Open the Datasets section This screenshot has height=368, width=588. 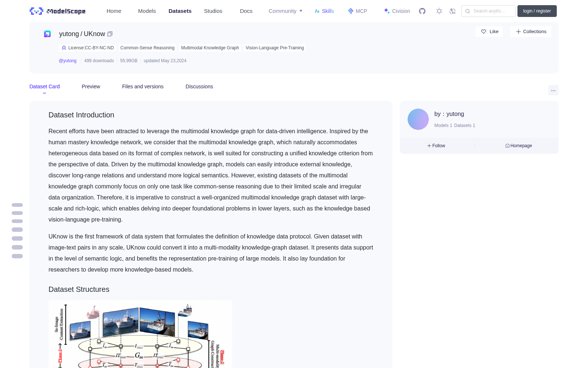click(x=180, y=11)
